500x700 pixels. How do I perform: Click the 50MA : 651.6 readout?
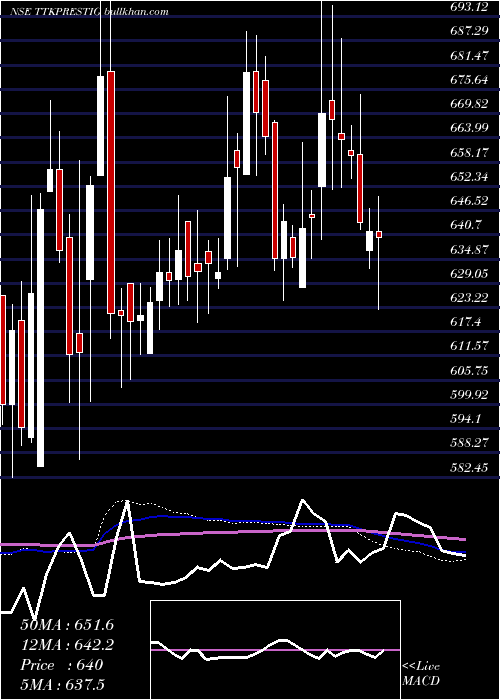(67, 625)
